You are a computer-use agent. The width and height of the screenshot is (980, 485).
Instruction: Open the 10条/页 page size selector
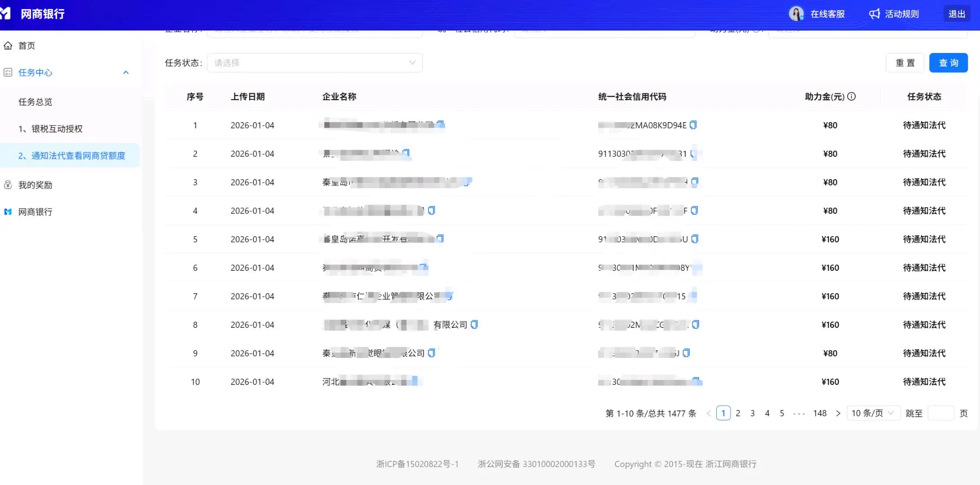873,413
